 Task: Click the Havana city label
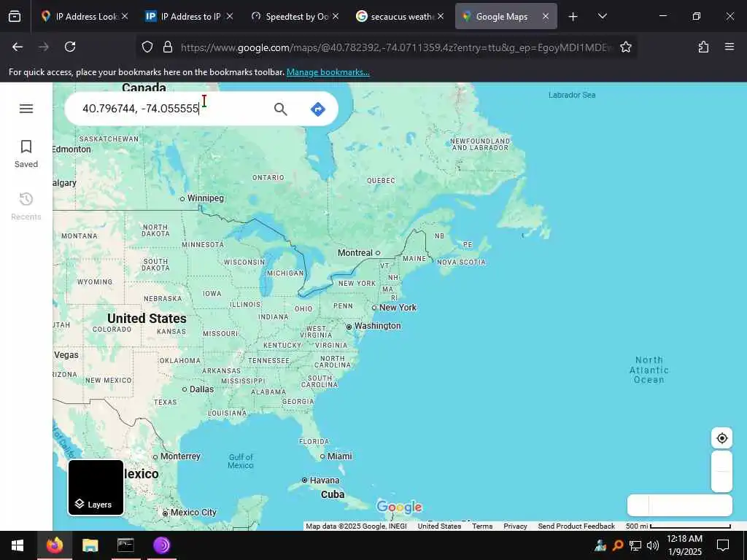click(325, 481)
